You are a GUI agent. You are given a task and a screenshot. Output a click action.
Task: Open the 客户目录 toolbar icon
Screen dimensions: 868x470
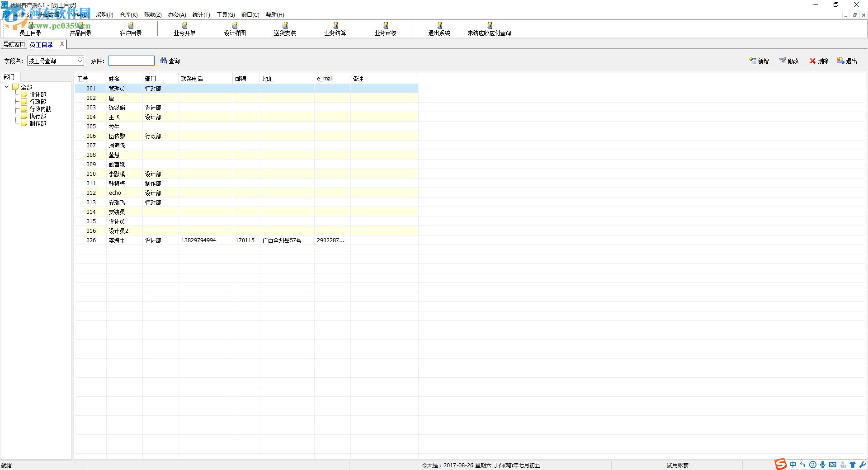(x=131, y=29)
